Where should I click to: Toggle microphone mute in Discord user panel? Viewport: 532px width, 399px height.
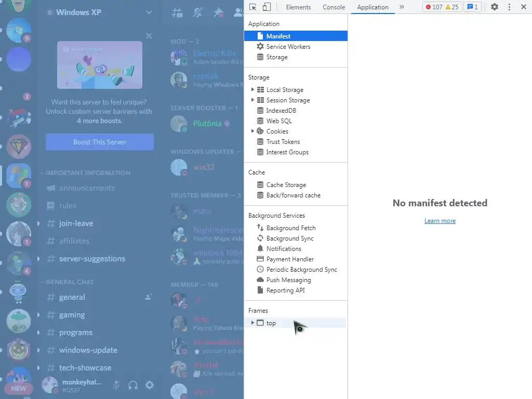pyautogui.click(x=116, y=385)
